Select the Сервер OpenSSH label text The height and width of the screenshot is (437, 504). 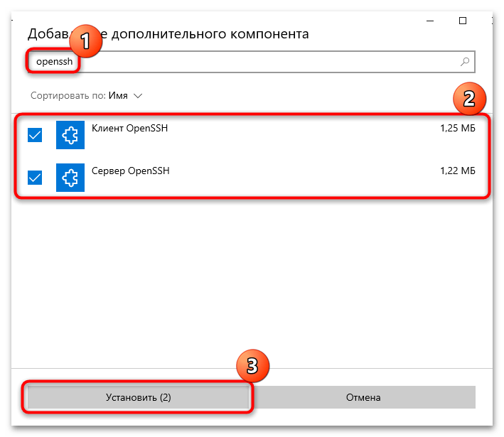[x=131, y=171]
